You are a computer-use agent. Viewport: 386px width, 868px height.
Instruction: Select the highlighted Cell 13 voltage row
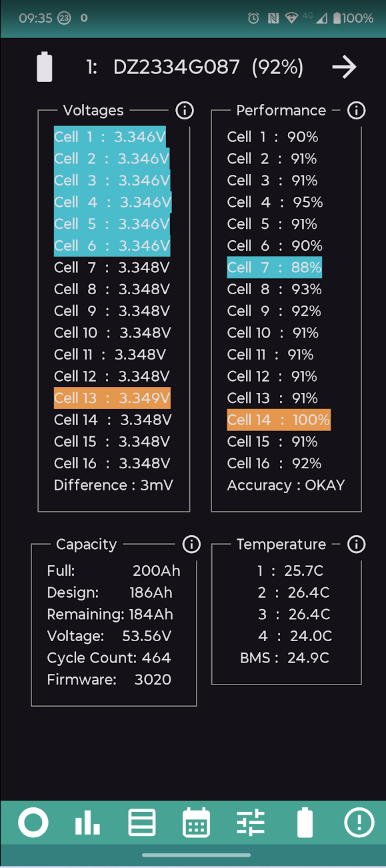[112, 398]
